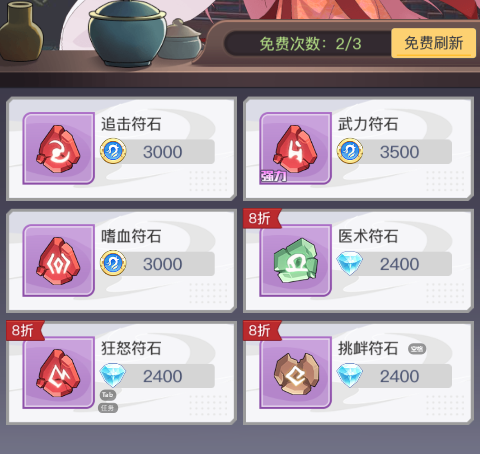Click the diamond icon under 狂怒符石
This screenshot has height=454, width=480.
(x=113, y=375)
